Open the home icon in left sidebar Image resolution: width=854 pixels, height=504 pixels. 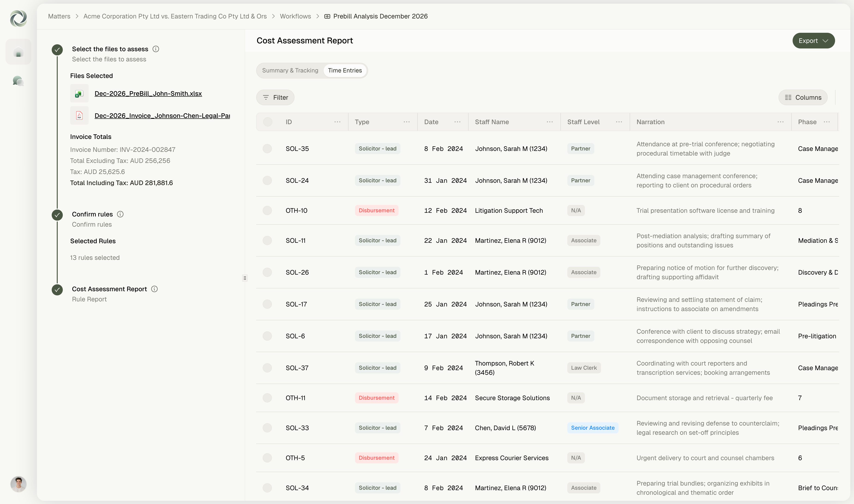(18, 52)
